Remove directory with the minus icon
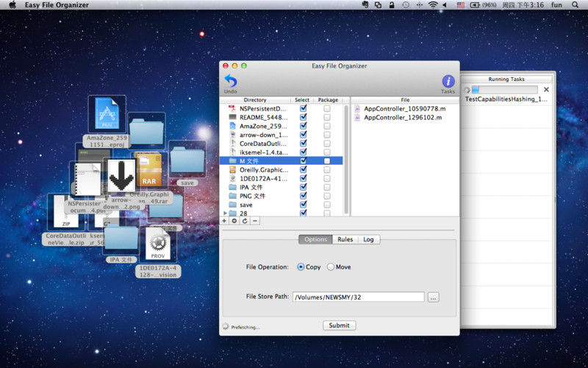 coord(255,221)
